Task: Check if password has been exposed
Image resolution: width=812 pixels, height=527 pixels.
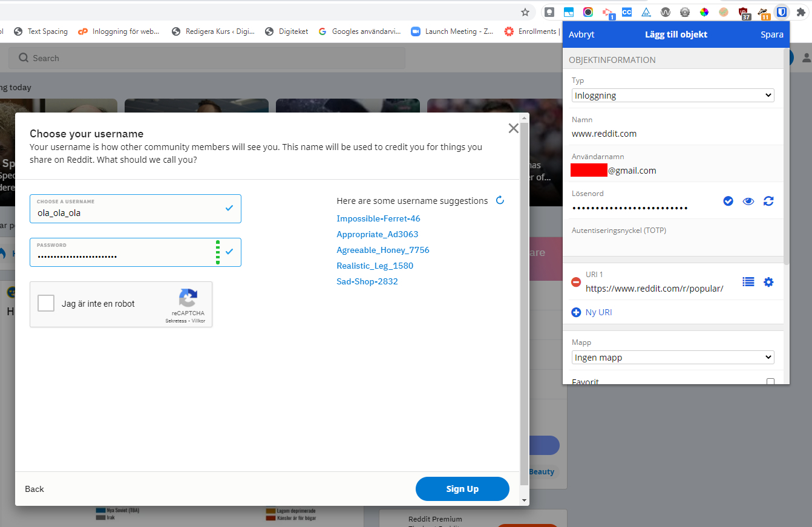Action: coord(729,201)
